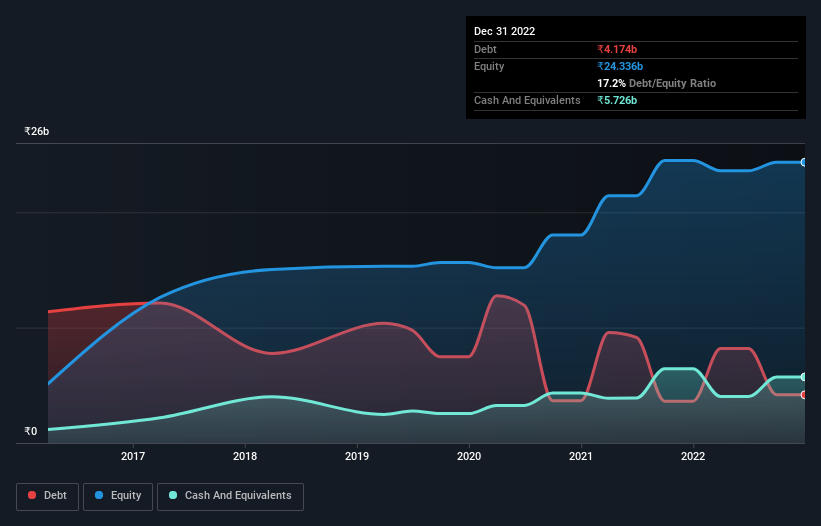Click the Dec 31 2022 tooltip date
The width and height of the screenshot is (821, 526).
click(504, 31)
